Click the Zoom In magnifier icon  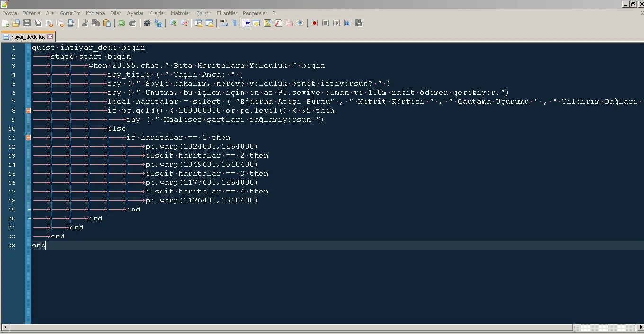pyautogui.click(x=173, y=23)
